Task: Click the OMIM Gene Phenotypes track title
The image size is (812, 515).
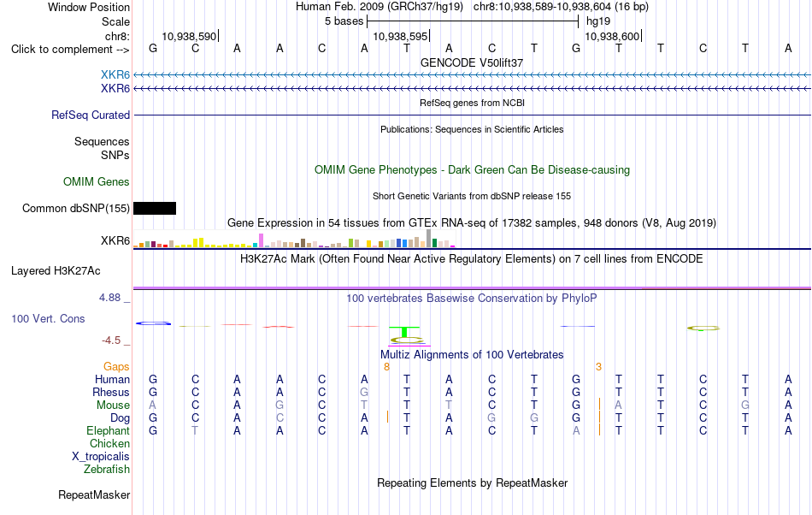Action: point(473,170)
